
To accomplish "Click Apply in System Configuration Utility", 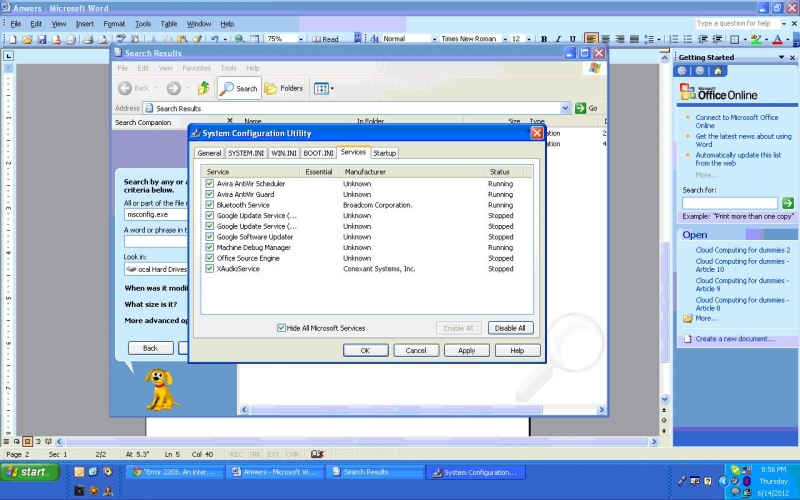I will (x=466, y=351).
